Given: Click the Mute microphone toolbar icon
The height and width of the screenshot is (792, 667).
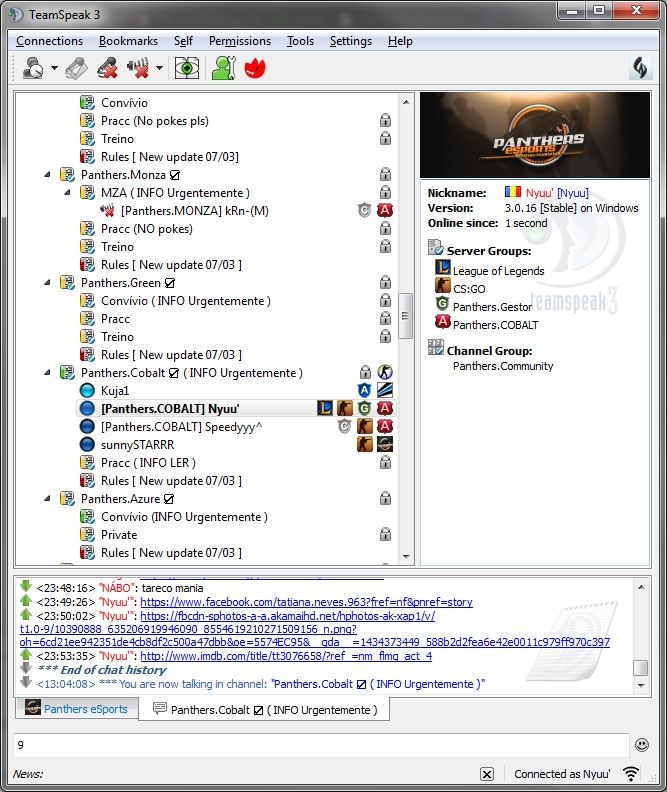Looking at the screenshot, I should point(107,68).
